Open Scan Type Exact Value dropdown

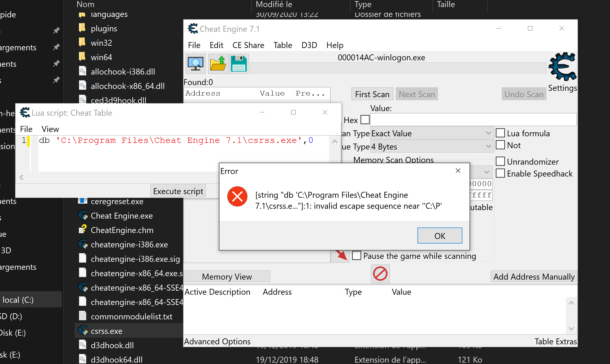[432, 133]
